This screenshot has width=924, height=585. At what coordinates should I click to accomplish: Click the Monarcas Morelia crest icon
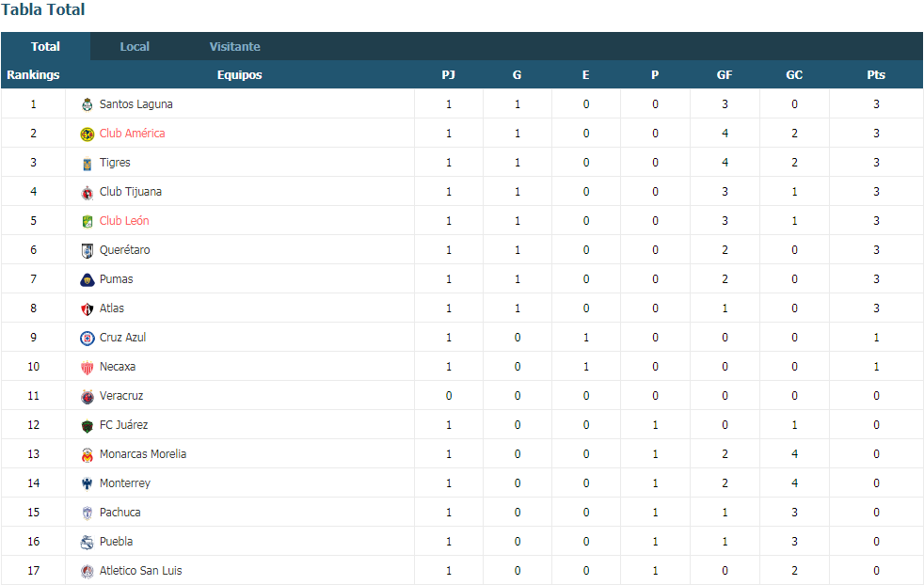tap(88, 455)
